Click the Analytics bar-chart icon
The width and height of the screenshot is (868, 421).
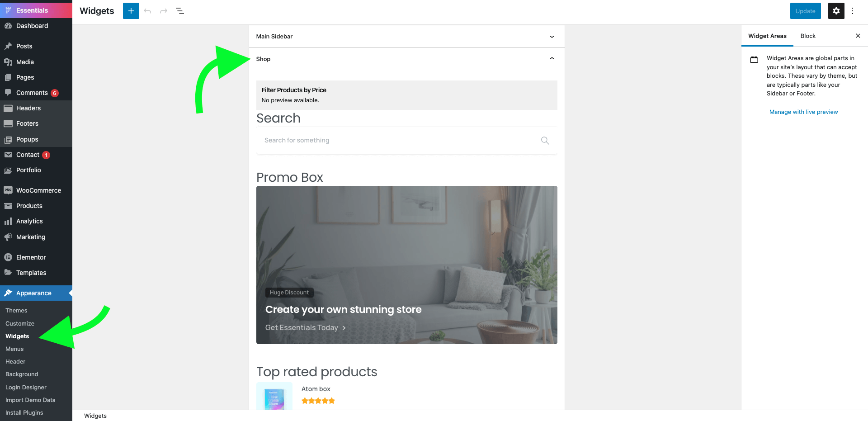coord(8,221)
